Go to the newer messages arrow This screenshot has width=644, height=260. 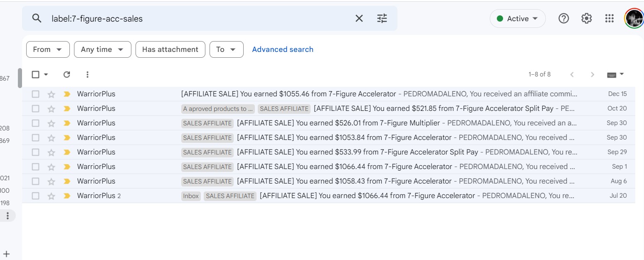[x=572, y=74]
